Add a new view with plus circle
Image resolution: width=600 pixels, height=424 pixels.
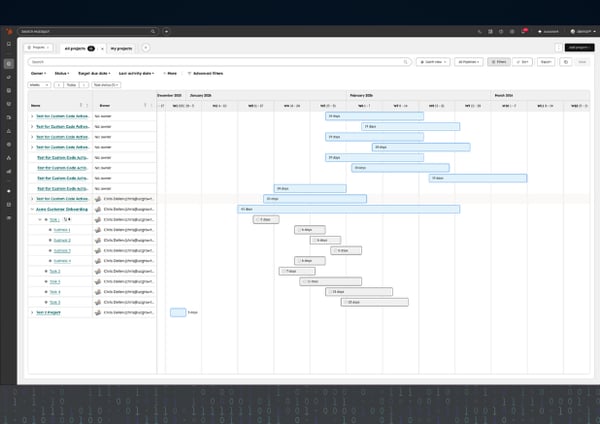pyautogui.click(x=146, y=48)
